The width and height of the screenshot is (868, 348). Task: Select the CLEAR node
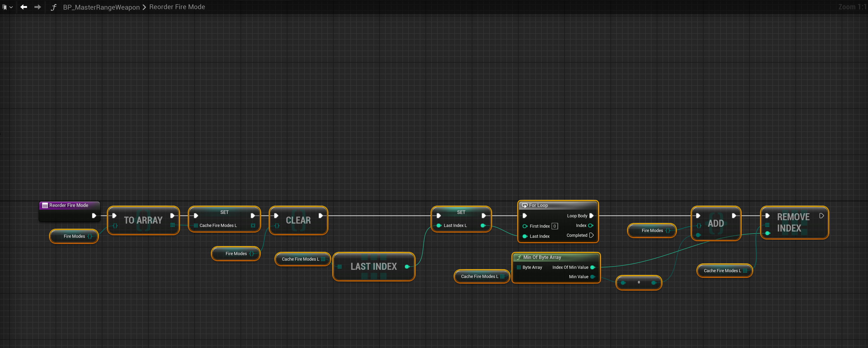point(298,220)
